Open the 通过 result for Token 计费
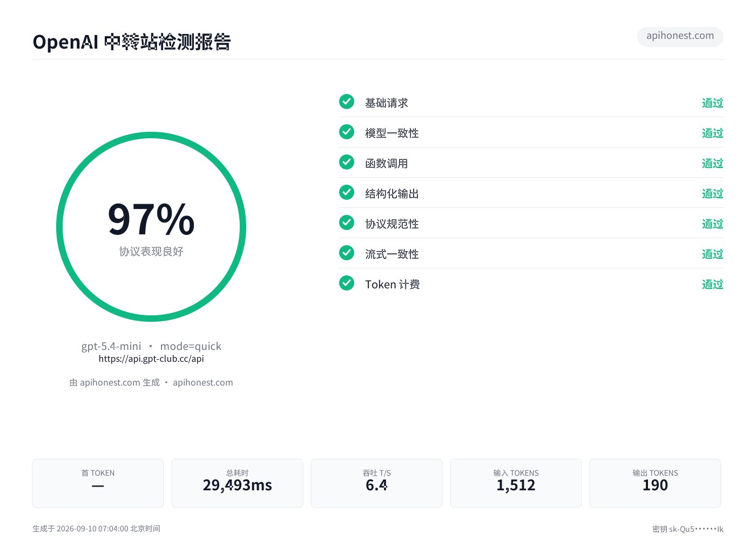 (x=712, y=284)
